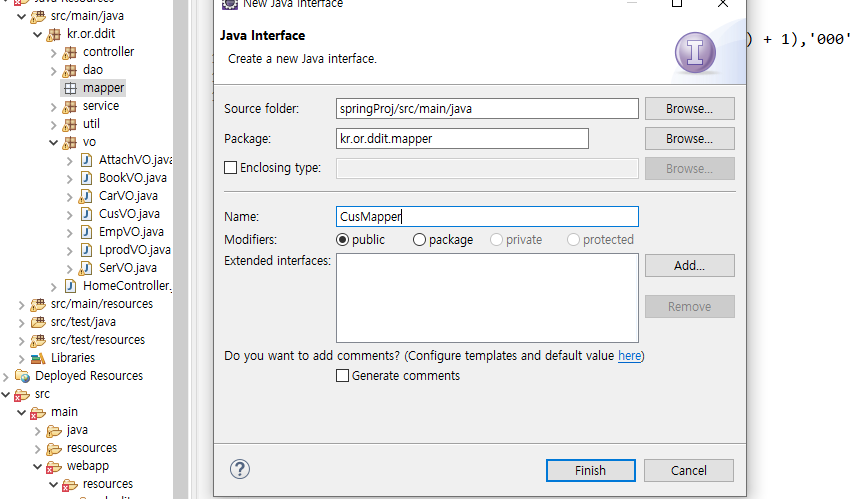Open templates configuration via here link
The image size is (853, 499).
(629, 356)
